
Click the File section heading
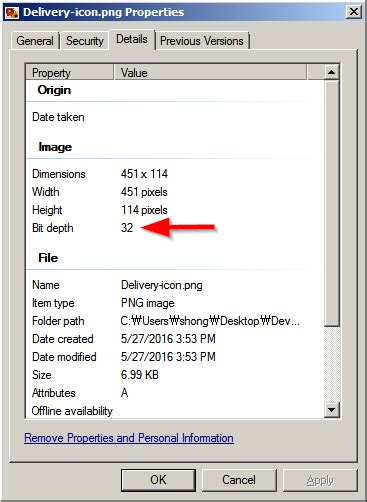(48, 258)
